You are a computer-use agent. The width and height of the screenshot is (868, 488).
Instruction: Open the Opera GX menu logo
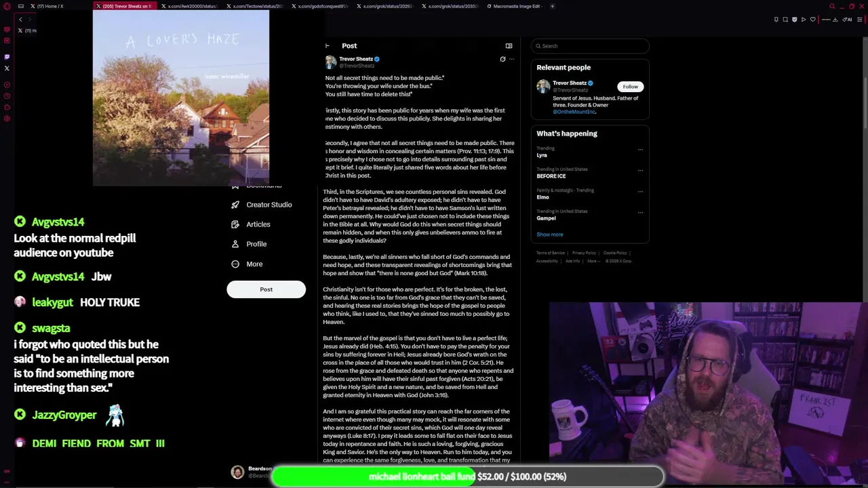coord(7,6)
